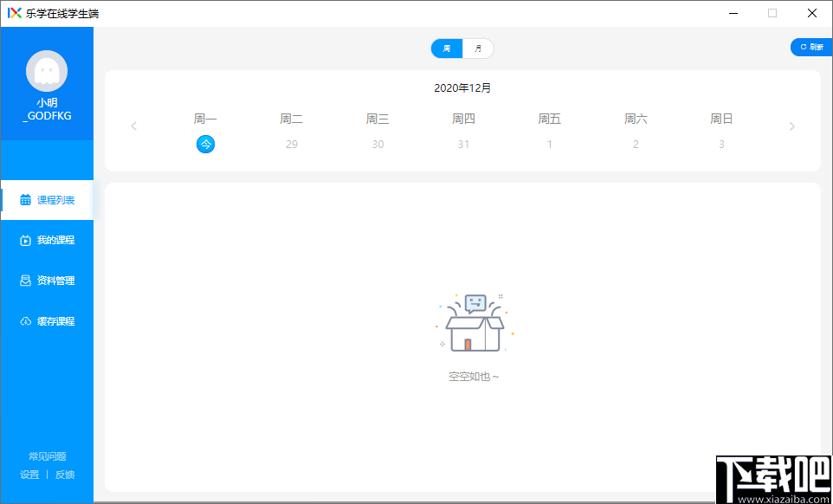Select today's 今 date marker
The height and width of the screenshot is (504, 833).
tap(205, 144)
